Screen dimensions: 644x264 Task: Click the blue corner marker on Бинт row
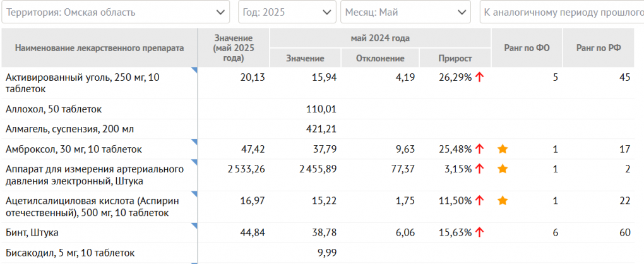(194, 225)
